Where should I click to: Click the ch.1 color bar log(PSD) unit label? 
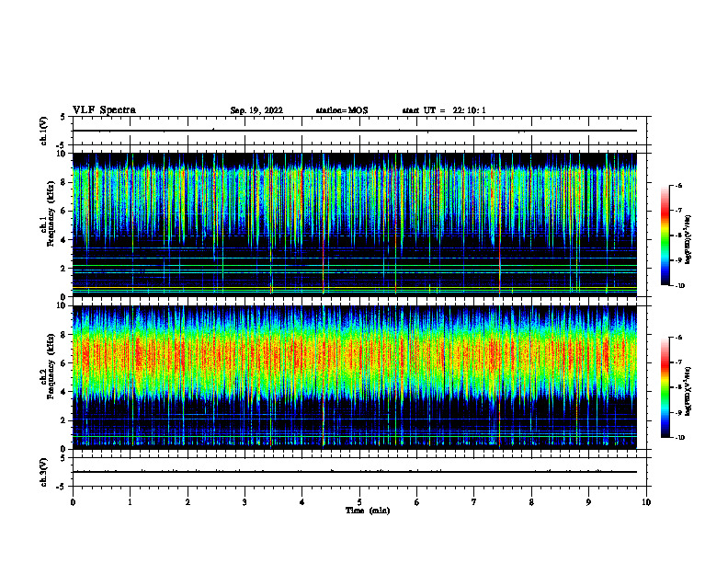688,239
